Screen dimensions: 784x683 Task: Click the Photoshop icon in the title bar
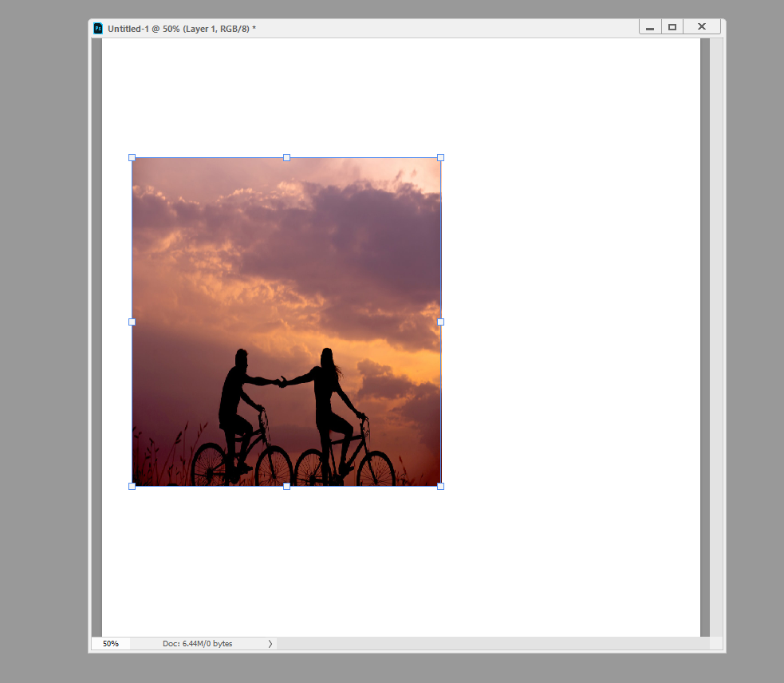[x=98, y=29]
